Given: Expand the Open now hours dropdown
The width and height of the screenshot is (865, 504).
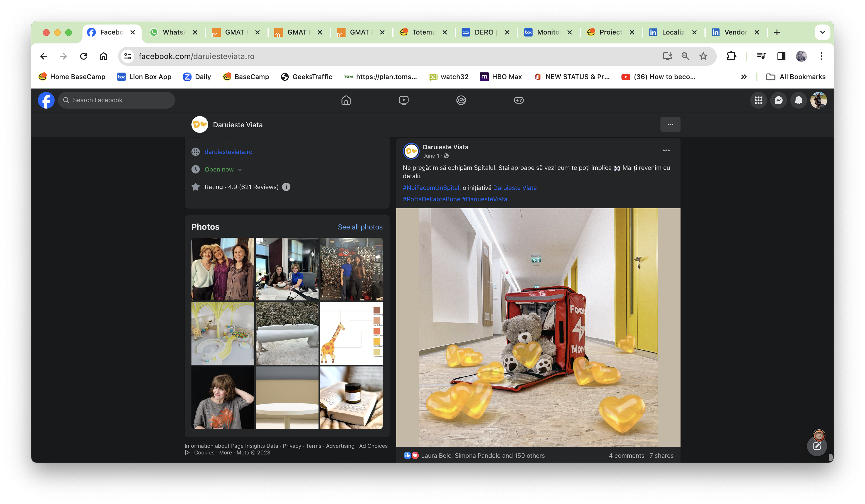Looking at the screenshot, I should pos(240,170).
